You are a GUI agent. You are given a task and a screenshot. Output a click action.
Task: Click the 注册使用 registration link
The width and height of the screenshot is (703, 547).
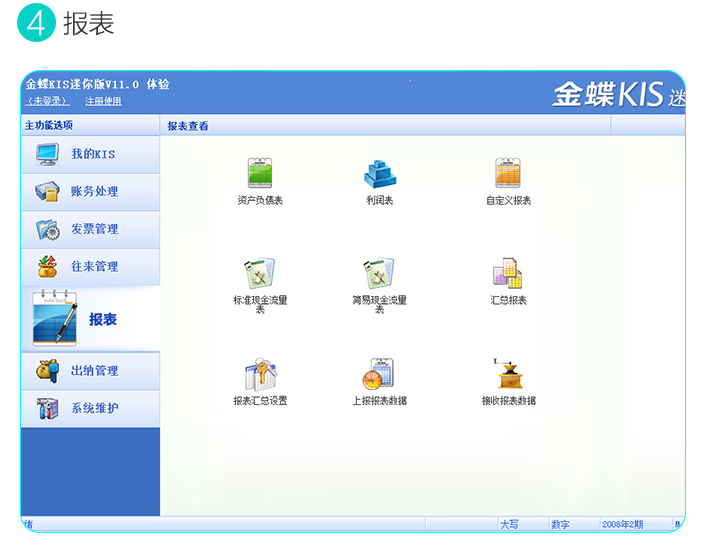pyautogui.click(x=103, y=101)
